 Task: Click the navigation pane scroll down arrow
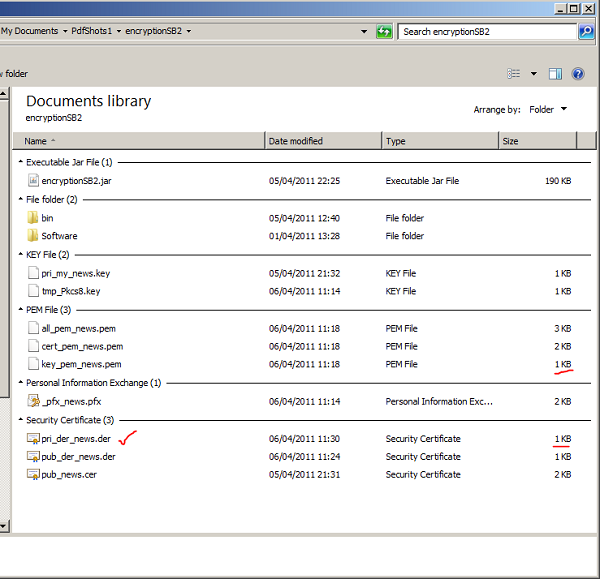4,526
